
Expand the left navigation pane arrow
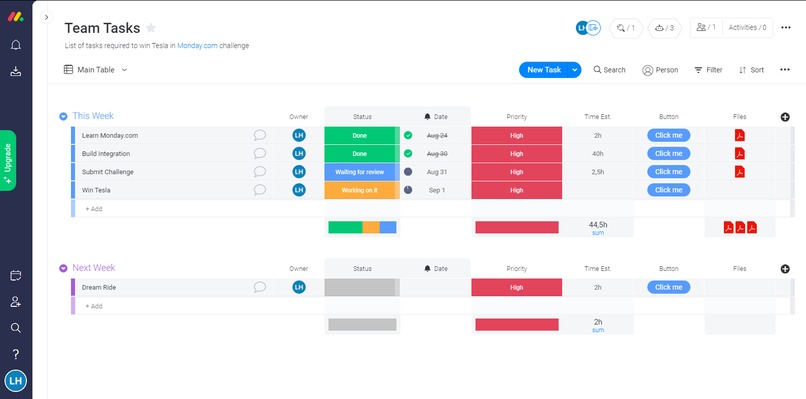tap(46, 17)
